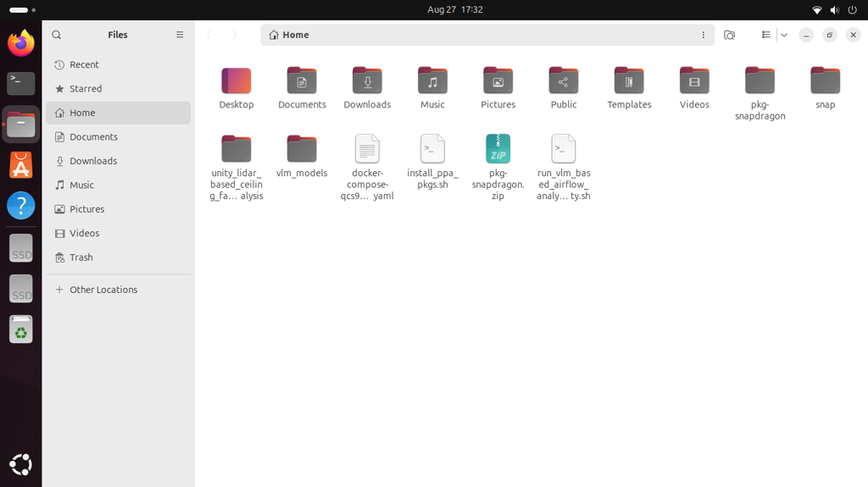Open Help from the dock
This screenshot has height=487, width=868.
coord(21,206)
